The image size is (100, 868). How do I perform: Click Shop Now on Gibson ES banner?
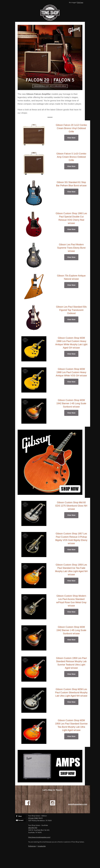pyautogui.click(x=70, y=489)
